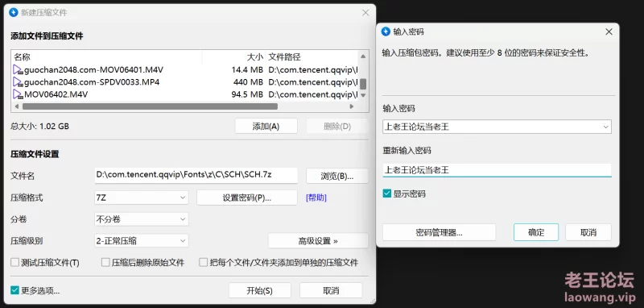The image size is (644, 308).
Task: Start compression with 开始(S)
Action: [x=259, y=290]
